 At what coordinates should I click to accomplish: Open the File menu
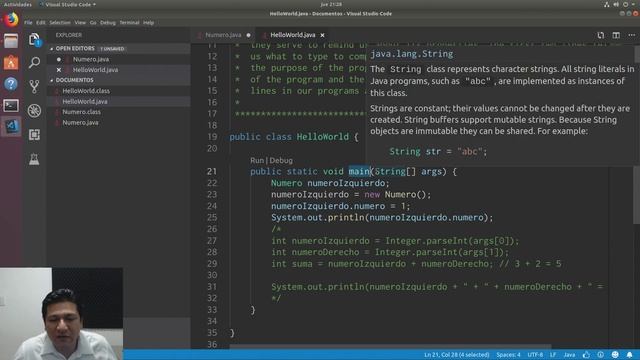[x=28, y=23]
